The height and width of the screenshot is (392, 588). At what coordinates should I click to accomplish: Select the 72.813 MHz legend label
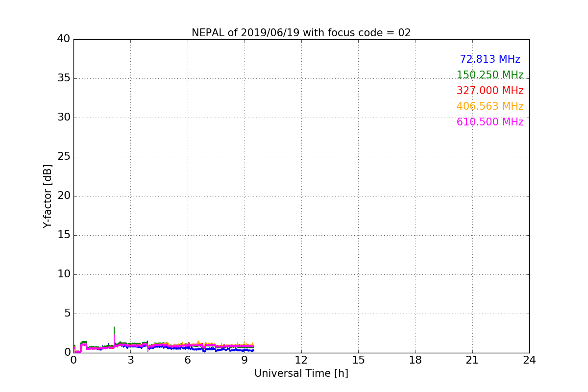pyautogui.click(x=490, y=59)
